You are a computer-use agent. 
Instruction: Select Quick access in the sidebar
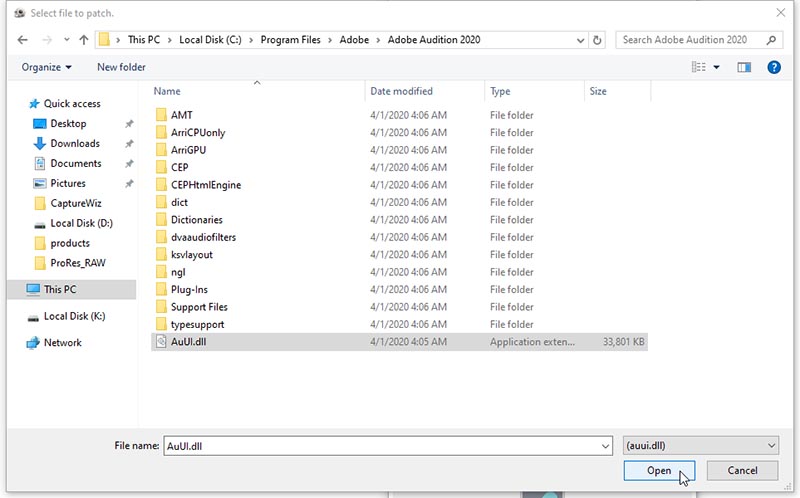click(x=65, y=104)
